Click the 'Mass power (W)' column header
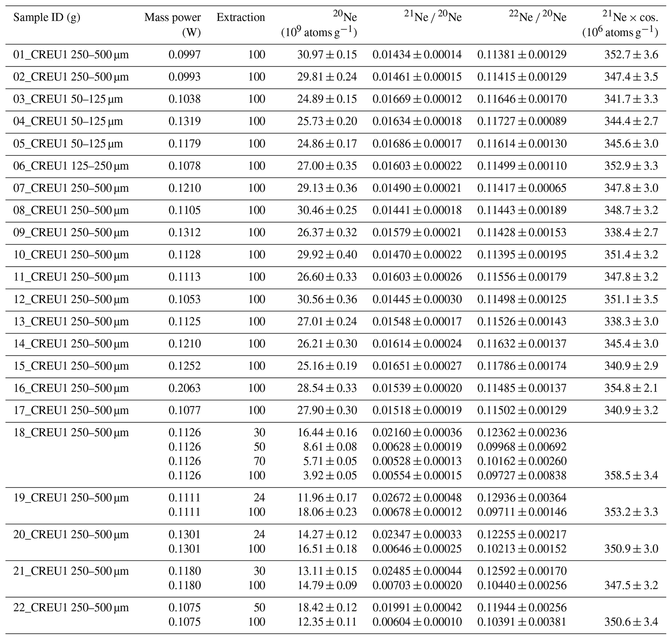Viewport: 672px width, 640px height. coord(173,25)
